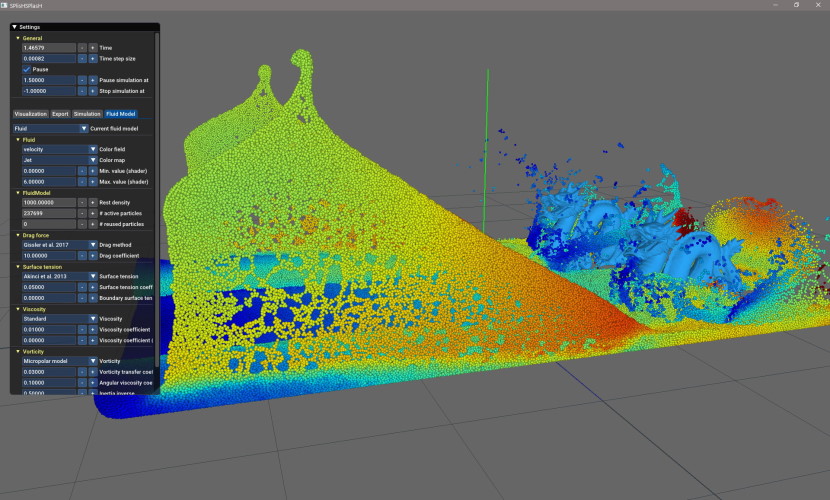830x500 pixels.
Task: Increase the Surface tension coefficient
Action: tap(93, 287)
